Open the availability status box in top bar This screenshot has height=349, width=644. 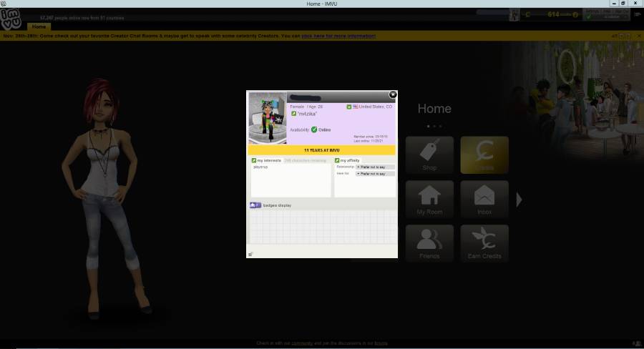tap(607, 15)
